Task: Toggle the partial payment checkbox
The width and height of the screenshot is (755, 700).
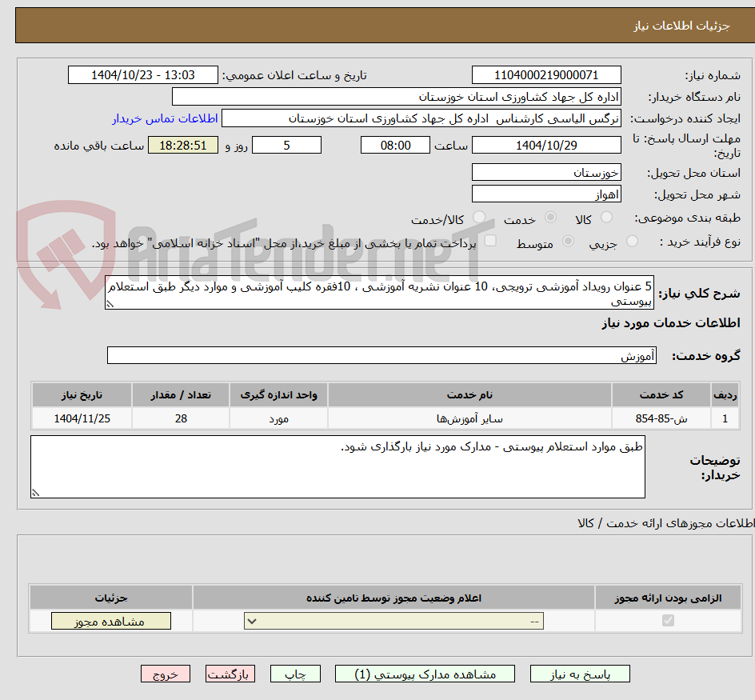Action: [x=490, y=243]
